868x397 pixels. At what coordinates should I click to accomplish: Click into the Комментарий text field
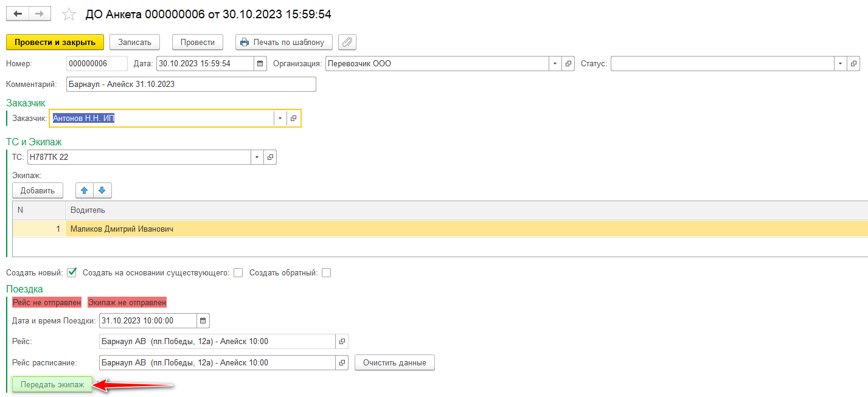click(191, 84)
